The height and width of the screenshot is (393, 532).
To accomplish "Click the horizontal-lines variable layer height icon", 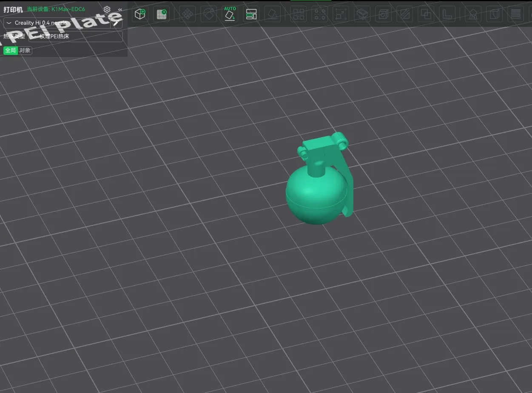I will [x=516, y=14].
